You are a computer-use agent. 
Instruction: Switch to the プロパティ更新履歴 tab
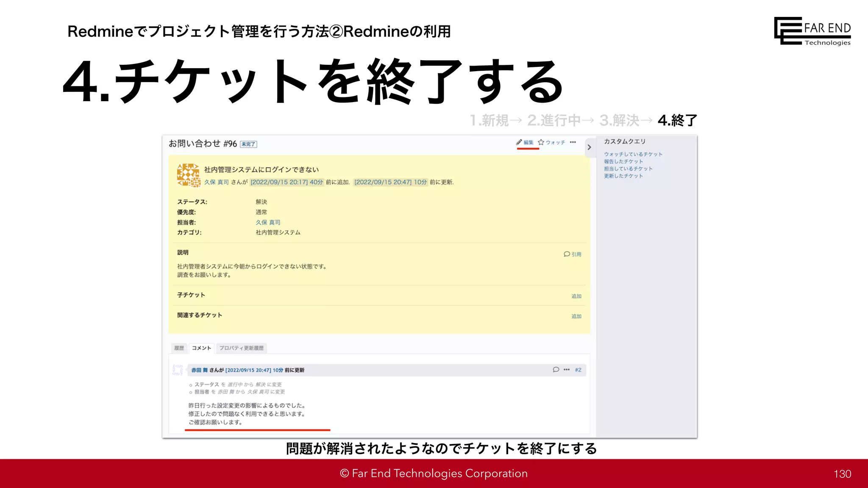241,348
